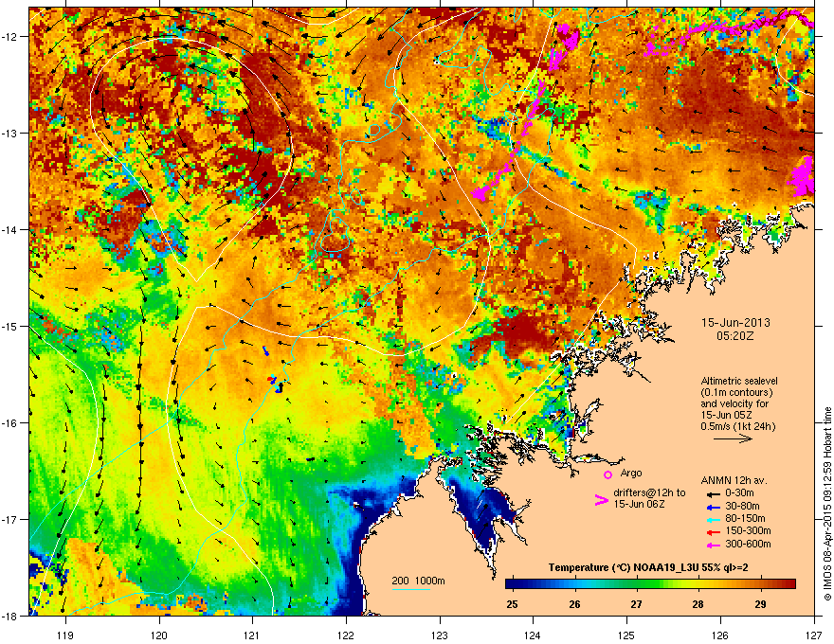Select the red 150-300m arrow in ANMN legend
Screen dimensions: 834x644
click(x=713, y=531)
